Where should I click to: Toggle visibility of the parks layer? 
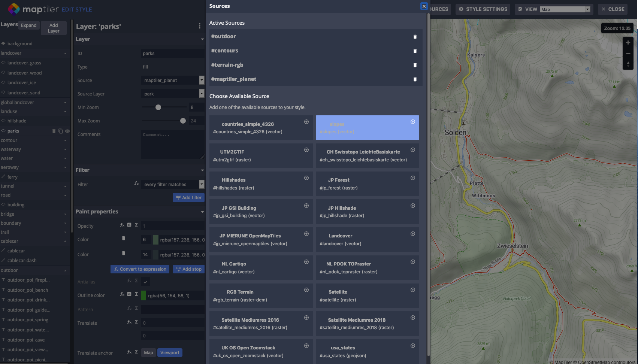pyautogui.click(x=67, y=131)
